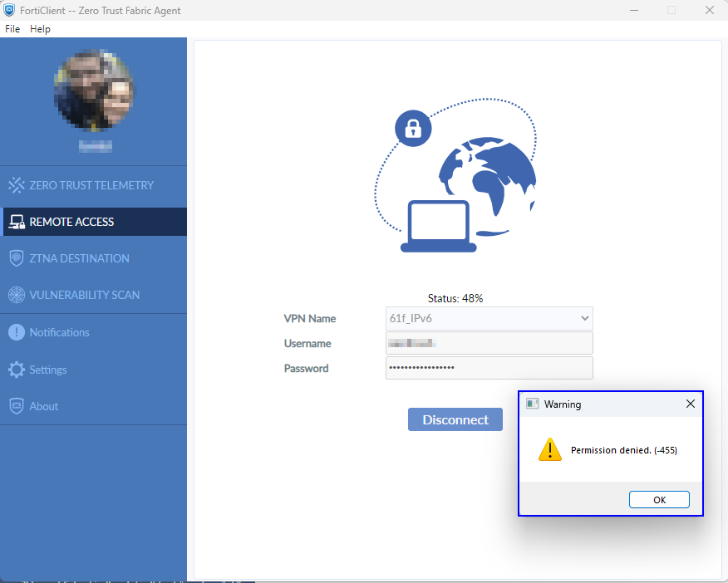Open the About label in sidebar
Viewport: 728px width, 583px height.
coord(44,406)
